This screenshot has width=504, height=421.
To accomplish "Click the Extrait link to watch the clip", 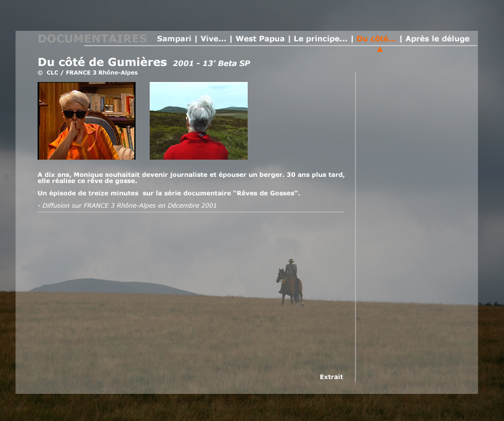I will (x=331, y=377).
